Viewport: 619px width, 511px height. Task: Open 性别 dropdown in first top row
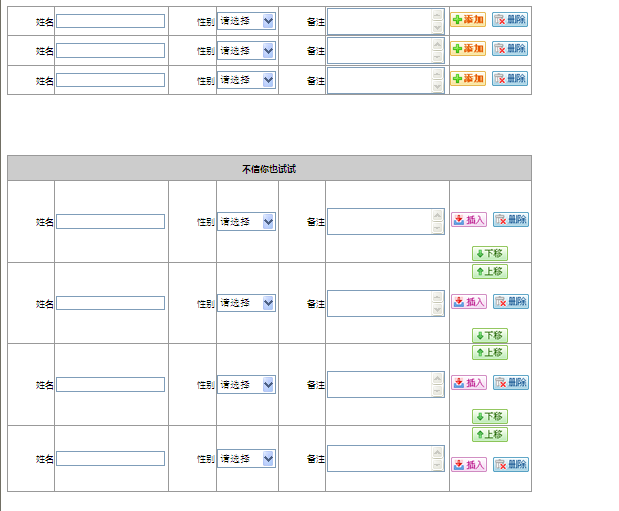[x=246, y=21]
